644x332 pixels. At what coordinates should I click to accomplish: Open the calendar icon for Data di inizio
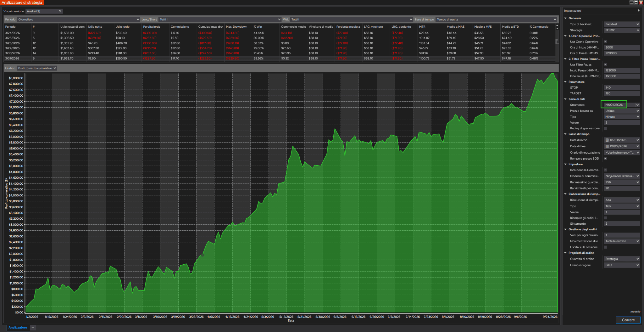[607, 140]
